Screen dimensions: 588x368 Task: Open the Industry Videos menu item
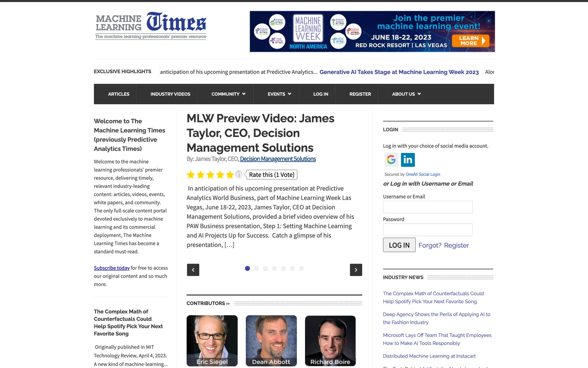click(x=170, y=94)
